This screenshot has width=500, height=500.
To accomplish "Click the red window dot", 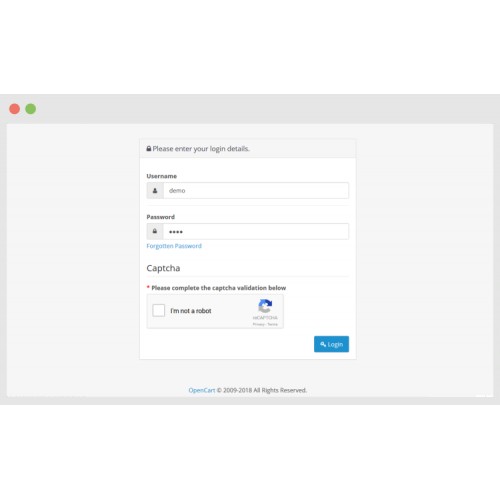I will (x=14, y=109).
